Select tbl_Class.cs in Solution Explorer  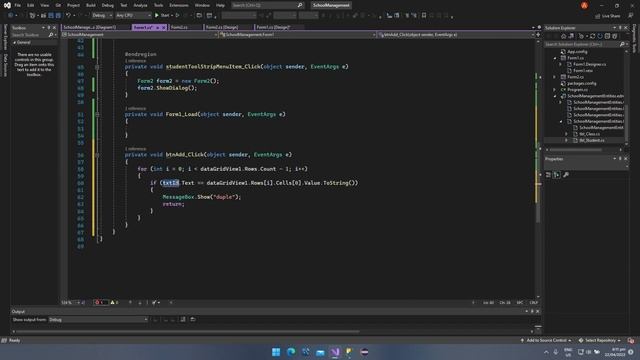589,134
